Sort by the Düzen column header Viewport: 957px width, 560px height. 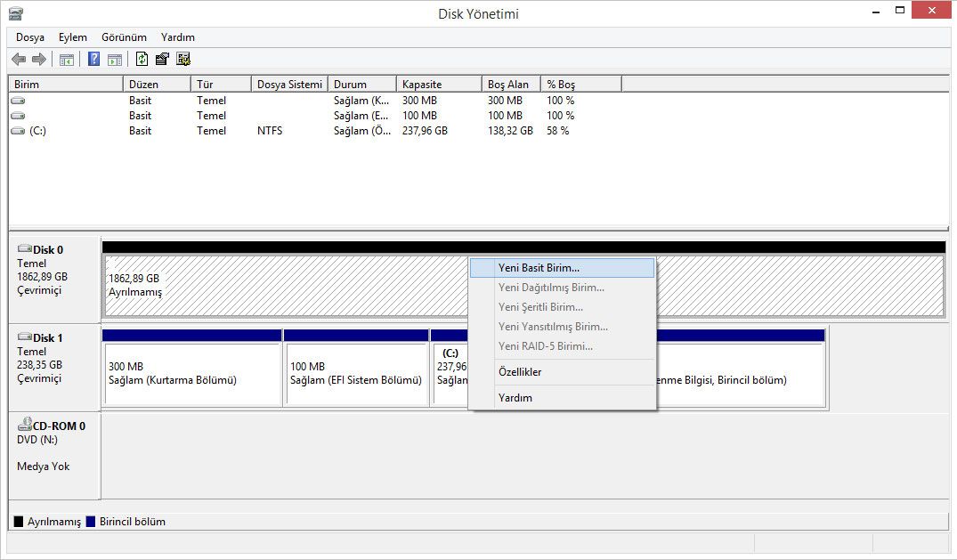tap(157, 85)
